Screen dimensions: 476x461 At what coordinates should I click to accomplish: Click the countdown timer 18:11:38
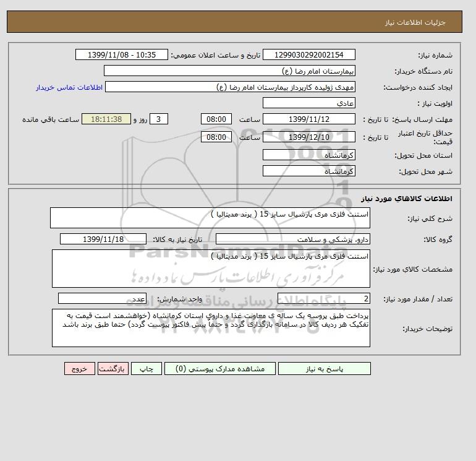(x=106, y=119)
